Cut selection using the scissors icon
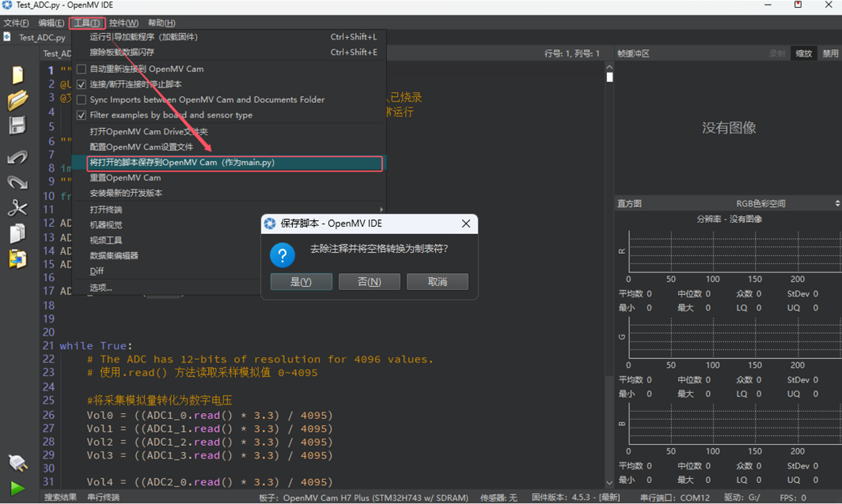 click(x=18, y=208)
